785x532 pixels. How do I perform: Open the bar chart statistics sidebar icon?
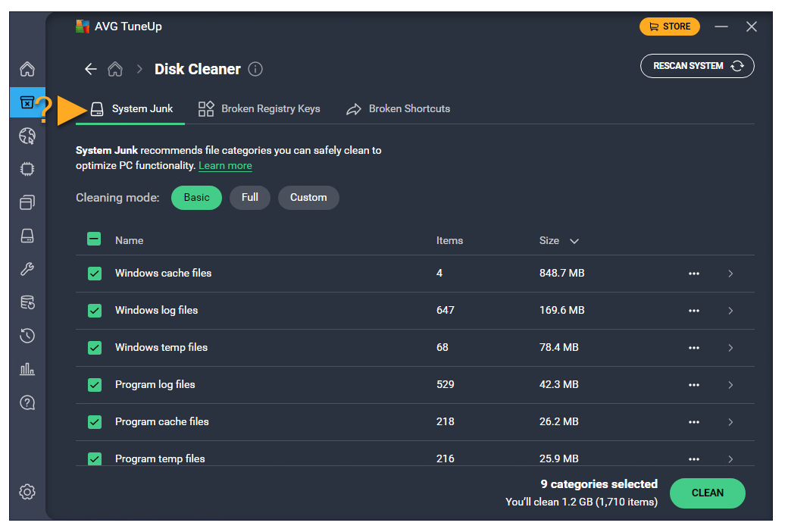pos(27,369)
